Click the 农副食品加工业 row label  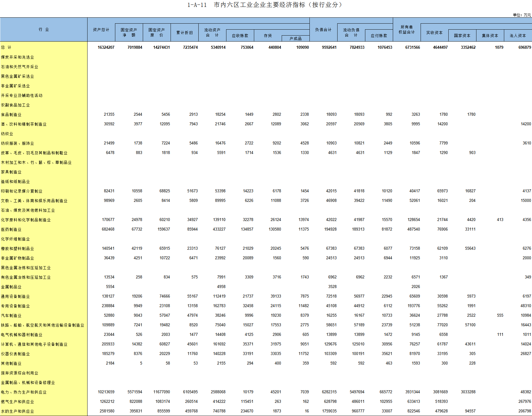15,105
